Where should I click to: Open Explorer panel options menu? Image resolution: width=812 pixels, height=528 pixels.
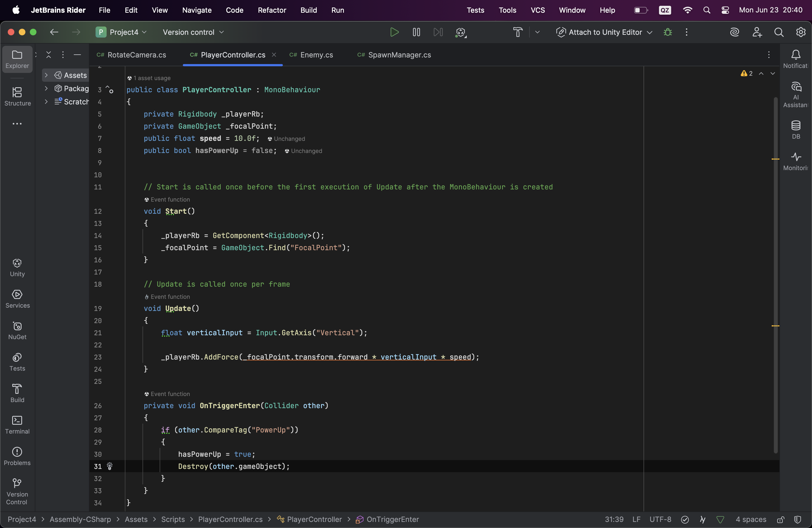[x=63, y=55]
